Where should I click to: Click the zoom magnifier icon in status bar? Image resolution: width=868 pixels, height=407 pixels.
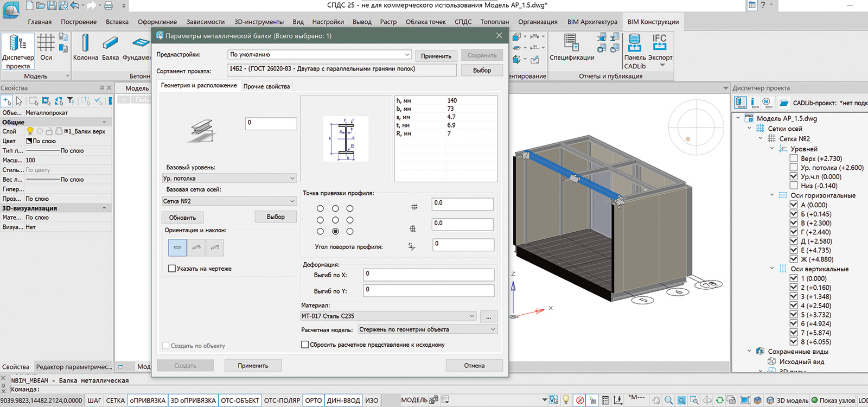(668, 400)
